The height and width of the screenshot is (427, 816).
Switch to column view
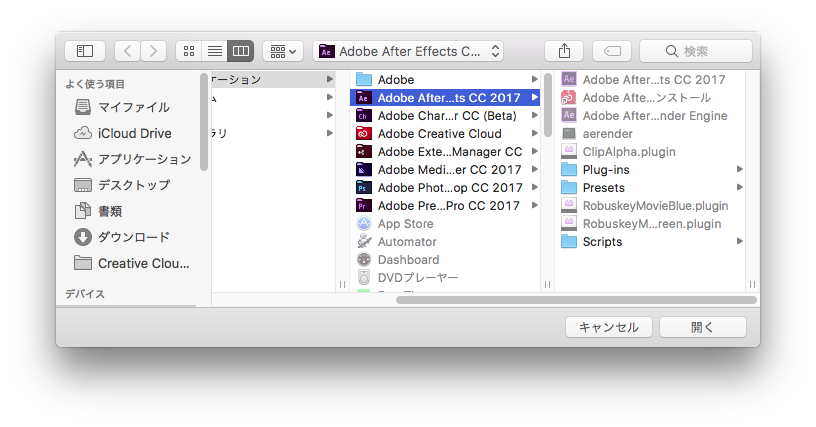pos(240,51)
